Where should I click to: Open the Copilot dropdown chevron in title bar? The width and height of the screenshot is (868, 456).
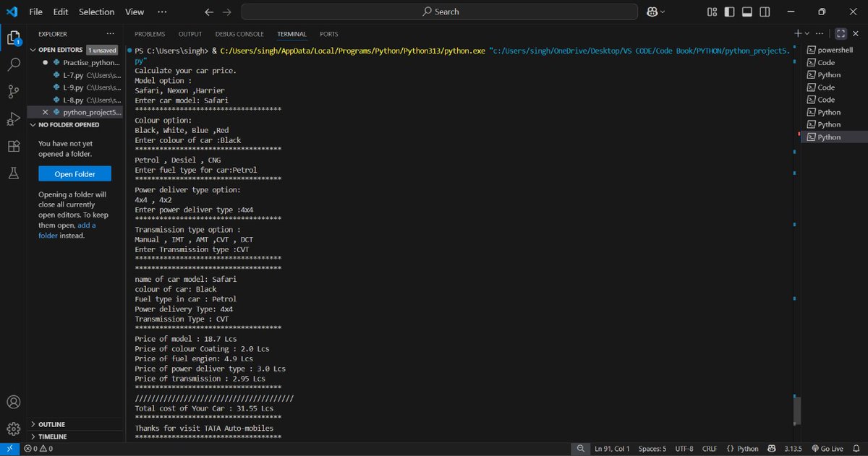pyautogui.click(x=664, y=12)
